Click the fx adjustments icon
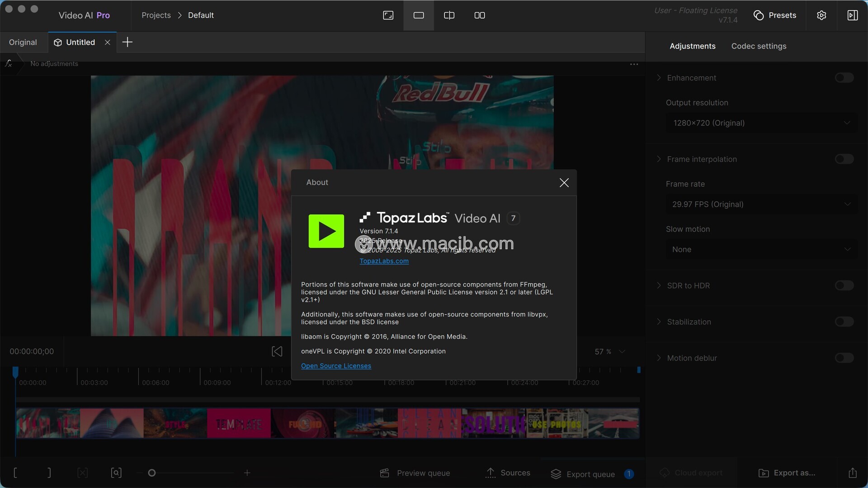Screen dimensions: 868x488 (9, 64)
